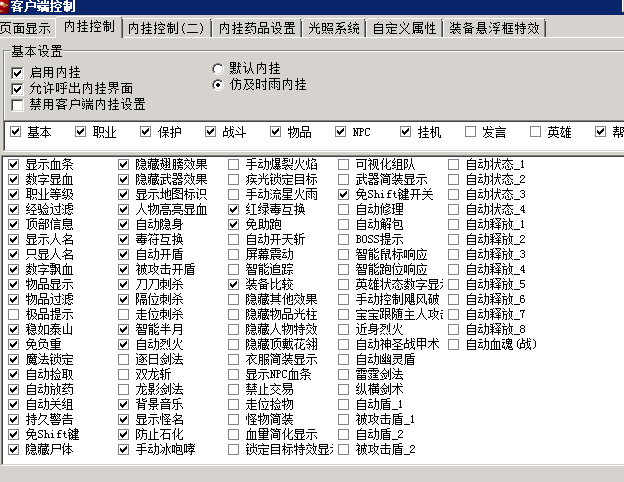The height and width of the screenshot is (482, 624).
Task: Uncheck 自动隐身 option
Action: (x=123, y=224)
